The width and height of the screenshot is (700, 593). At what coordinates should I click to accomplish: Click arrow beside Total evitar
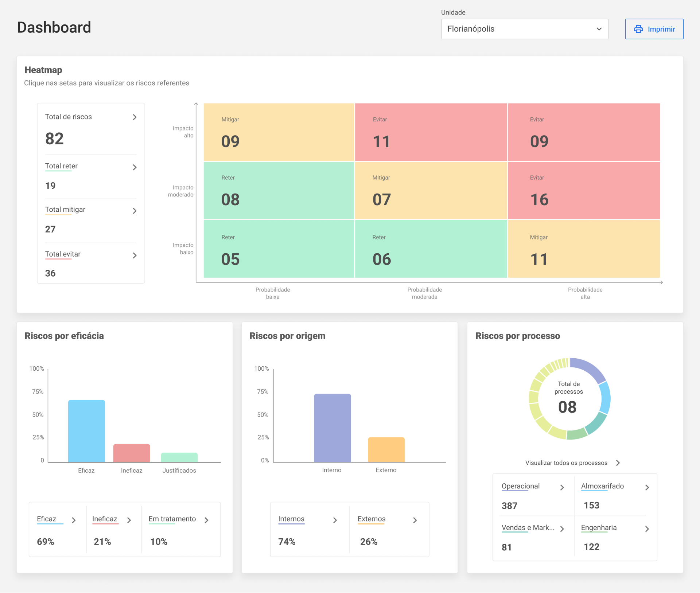(135, 255)
